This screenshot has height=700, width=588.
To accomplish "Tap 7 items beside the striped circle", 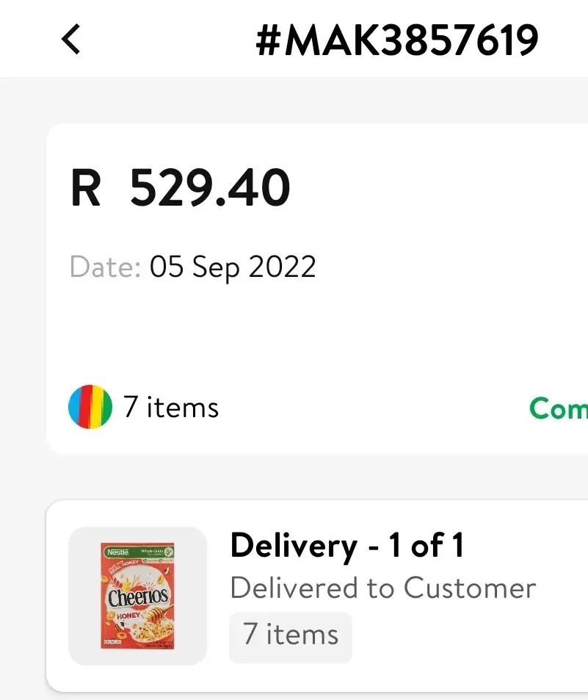I will (171, 407).
